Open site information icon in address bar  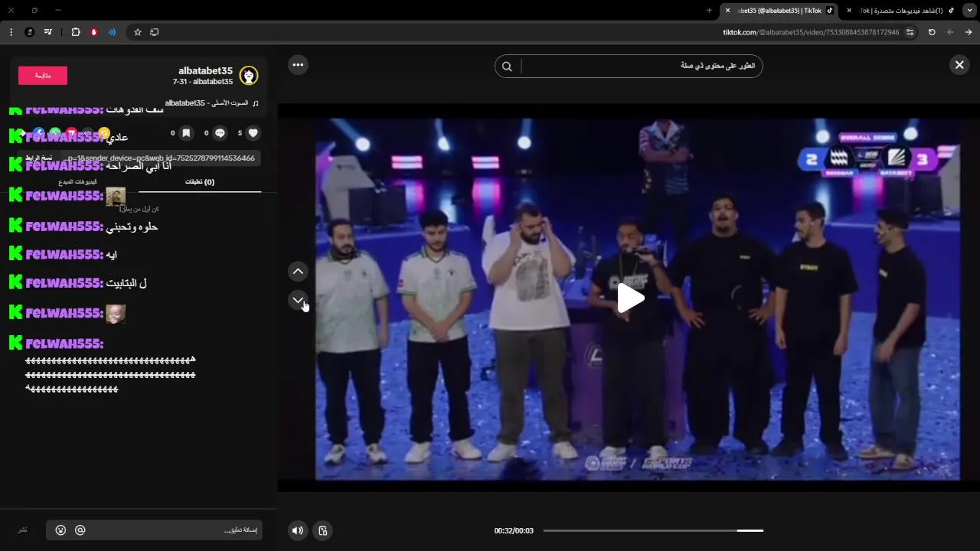910,32
